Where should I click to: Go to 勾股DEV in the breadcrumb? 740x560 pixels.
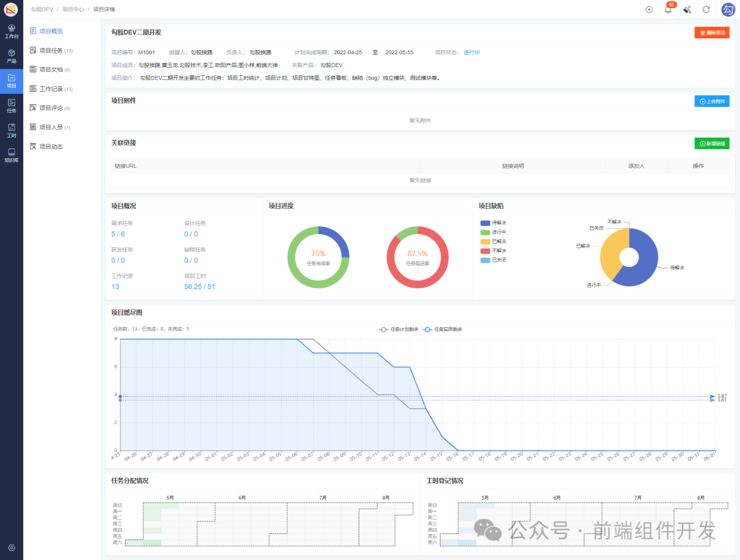click(x=42, y=10)
